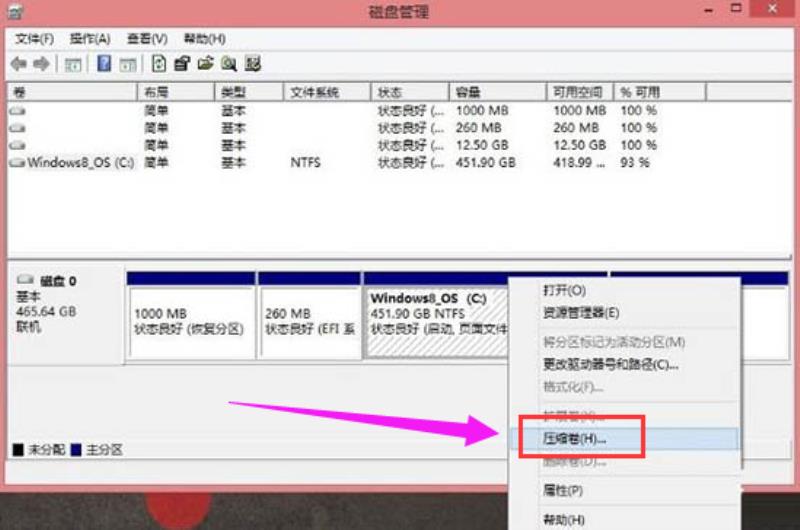Toggle the show/hide console tree icon
800x530 pixels.
click(73, 65)
